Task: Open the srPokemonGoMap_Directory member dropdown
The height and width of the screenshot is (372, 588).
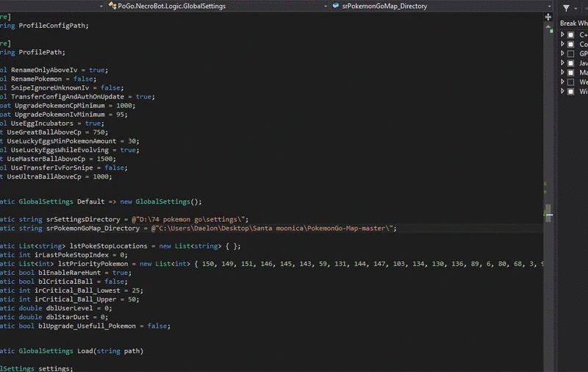Action: [442, 6]
